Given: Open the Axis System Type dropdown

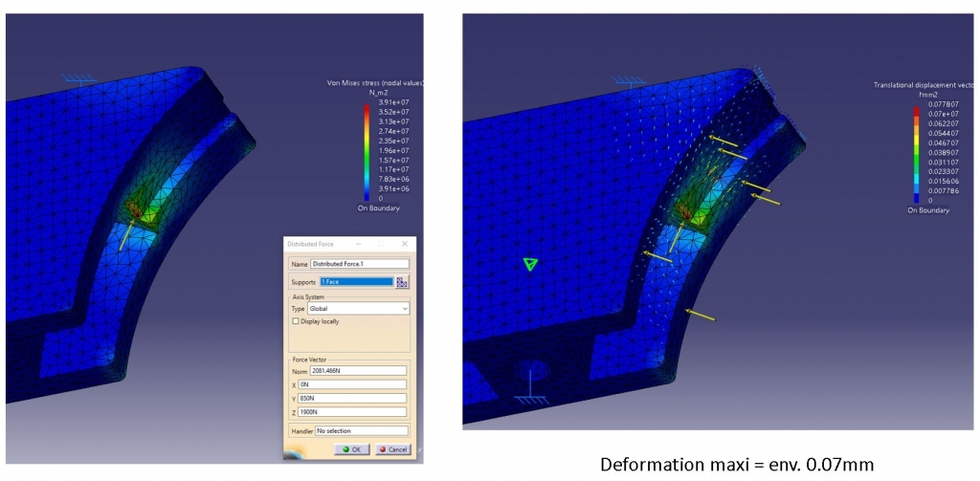Looking at the screenshot, I should (359, 309).
